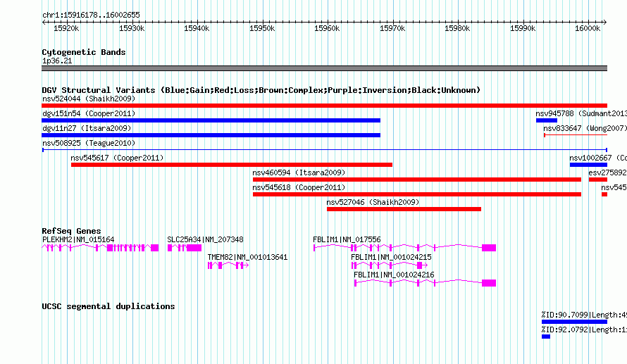Select the dgv11n27 (Itsara2009) blue gain bar
Image resolution: width=627 pixels, height=364 pixels.
pos(211,135)
